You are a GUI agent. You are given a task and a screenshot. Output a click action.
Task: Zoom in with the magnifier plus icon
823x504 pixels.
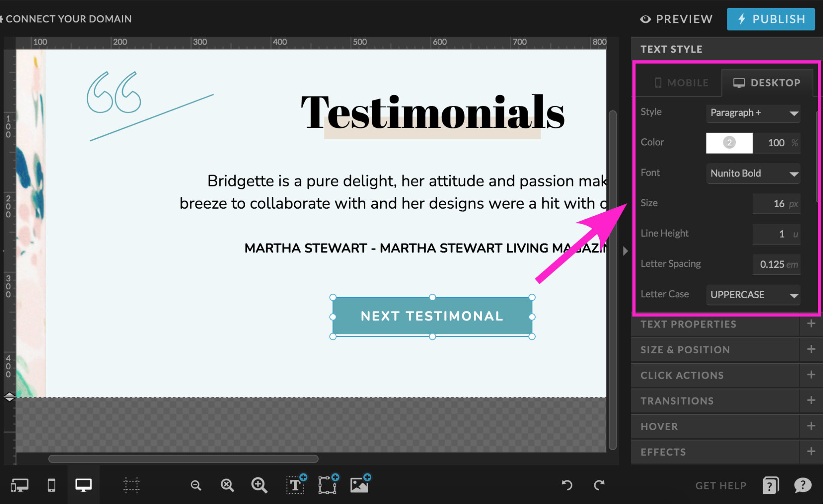259,485
